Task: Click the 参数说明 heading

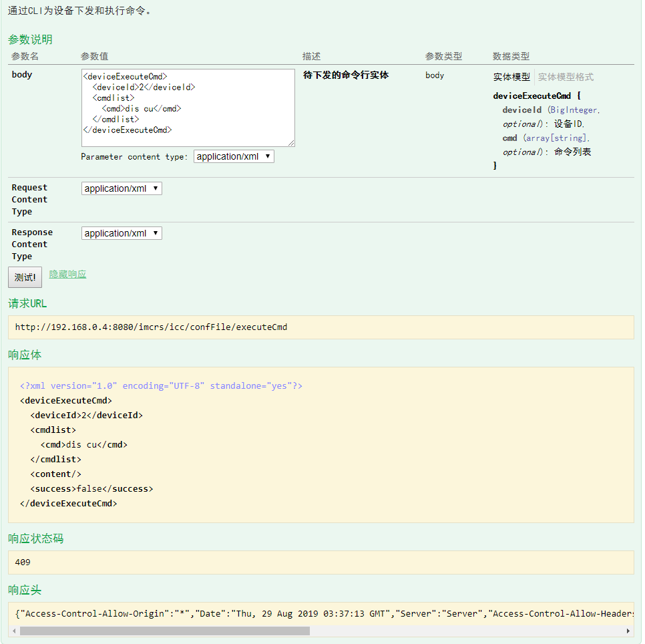Action: click(30, 39)
